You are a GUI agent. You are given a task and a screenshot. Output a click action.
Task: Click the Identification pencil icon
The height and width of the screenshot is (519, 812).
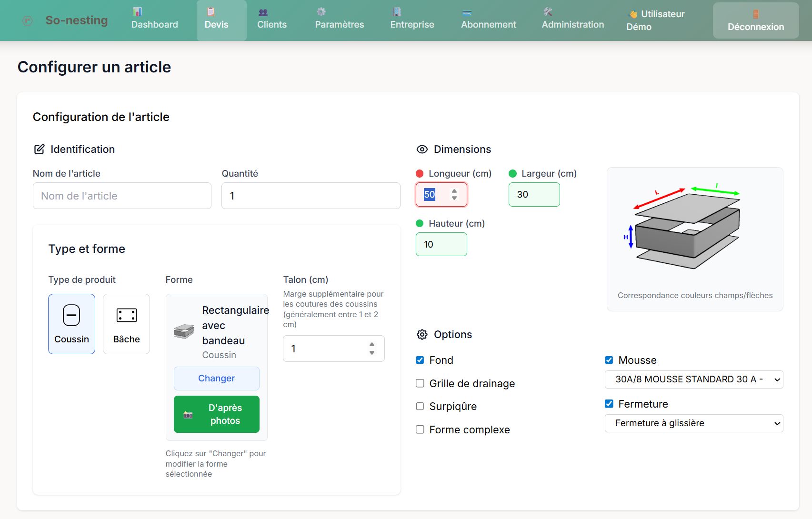click(x=39, y=150)
